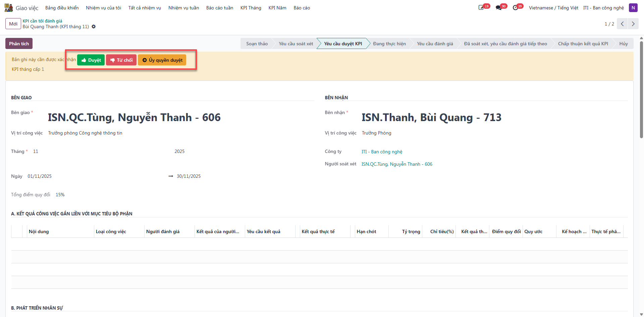Select Yêu cầu đánh giá status stage
Image resolution: width=644 pixels, height=317 pixels.
pos(435,44)
